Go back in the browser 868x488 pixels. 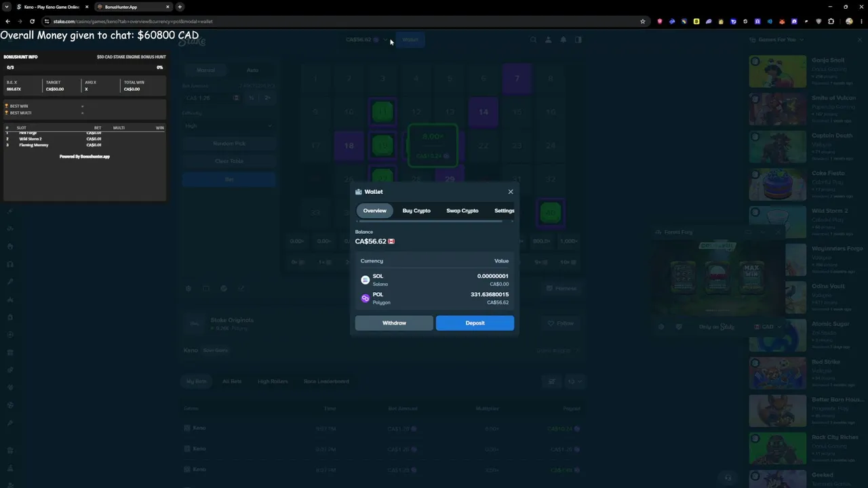(x=7, y=21)
